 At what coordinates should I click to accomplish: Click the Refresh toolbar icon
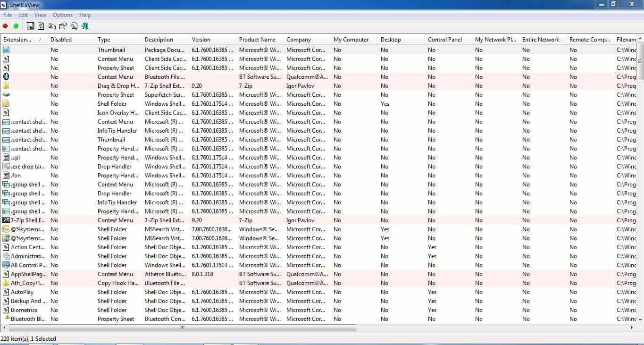click(41, 26)
